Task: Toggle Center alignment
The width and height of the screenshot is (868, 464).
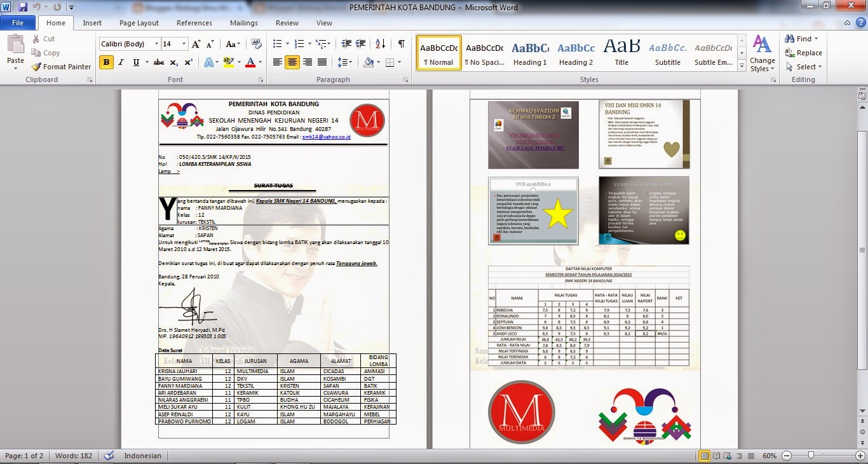Action: click(292, 62)
